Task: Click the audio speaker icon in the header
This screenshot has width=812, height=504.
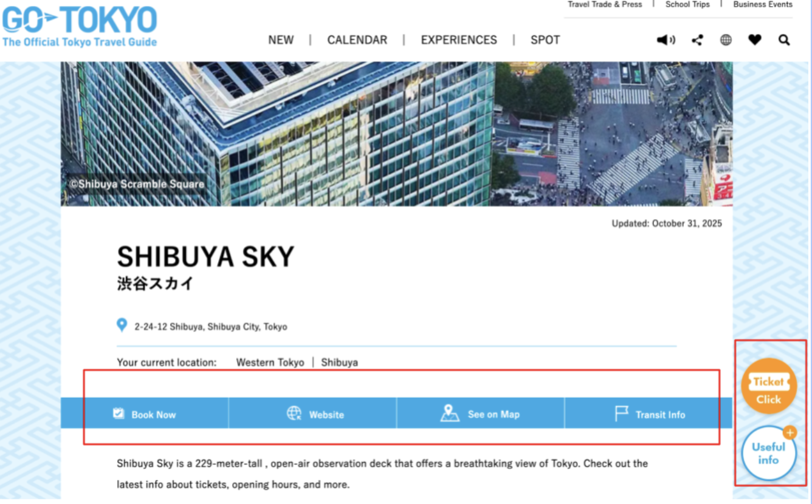Action: pyautogui.click(x=666, y=40)
